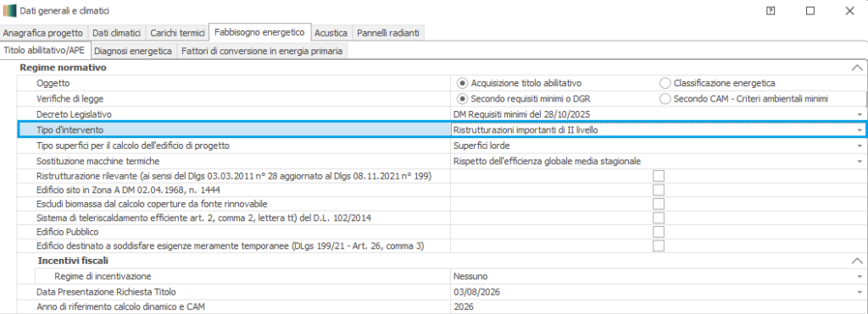Select the Decreto Legislativo row label
The width and height of the screenshot is (868, 314).
(75, 114)
